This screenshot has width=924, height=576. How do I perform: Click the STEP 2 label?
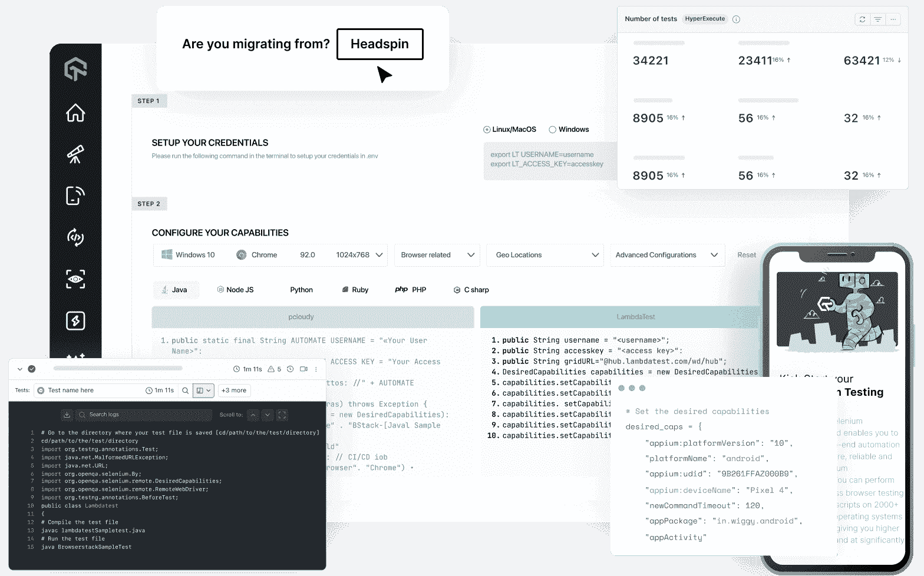[149, 204]
